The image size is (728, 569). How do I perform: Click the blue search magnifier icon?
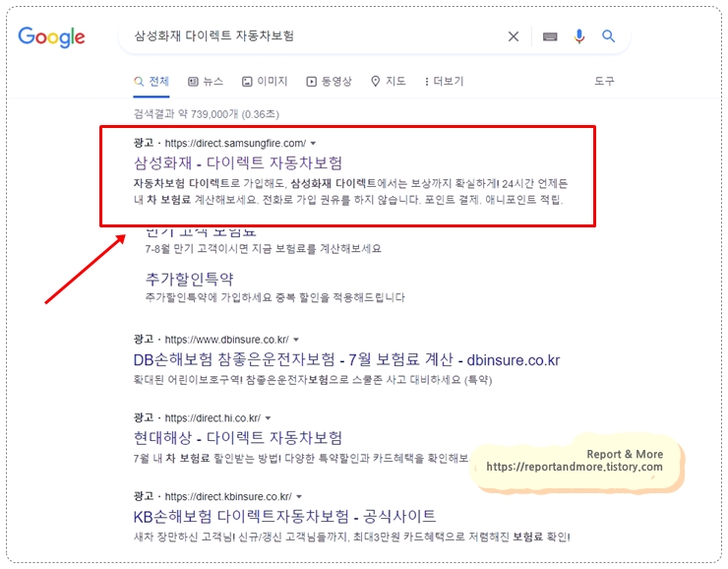point(608,35)
